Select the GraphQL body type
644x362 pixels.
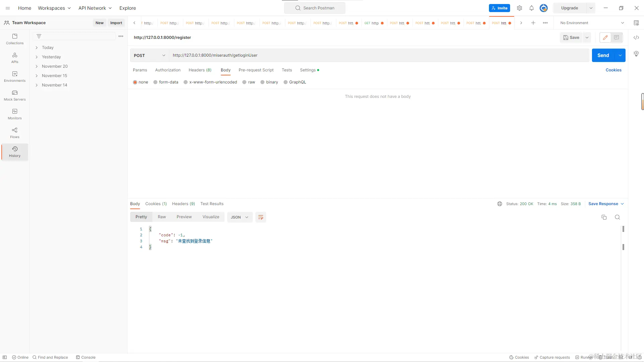[x=295, y=82]
